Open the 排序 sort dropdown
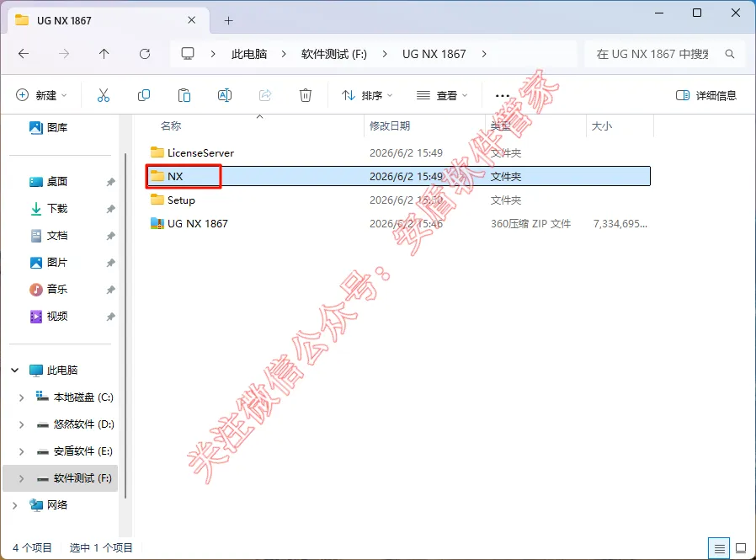756x560 pixels. pos(367,95)
